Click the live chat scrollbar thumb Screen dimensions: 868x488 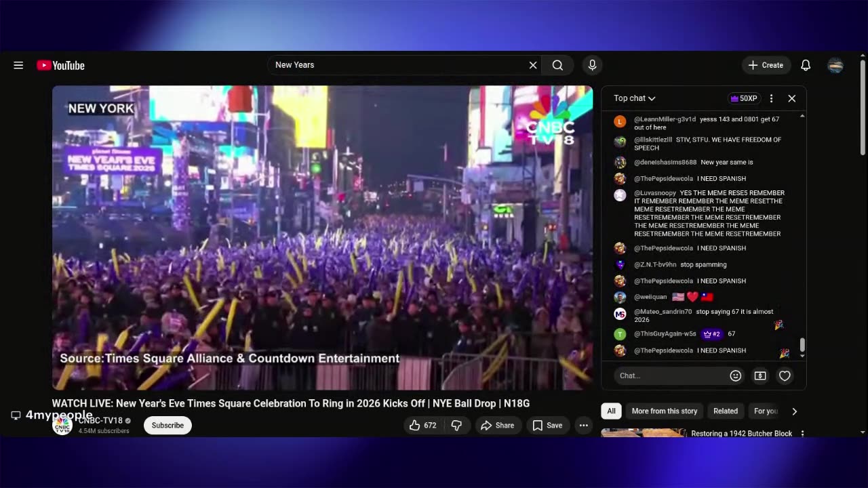(802, 345)
